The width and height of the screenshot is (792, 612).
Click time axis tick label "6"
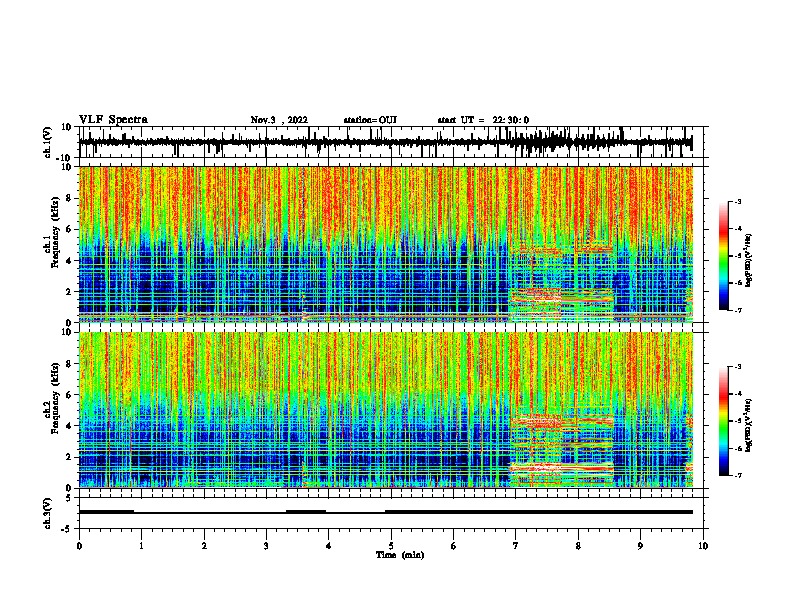pos(453,546)
